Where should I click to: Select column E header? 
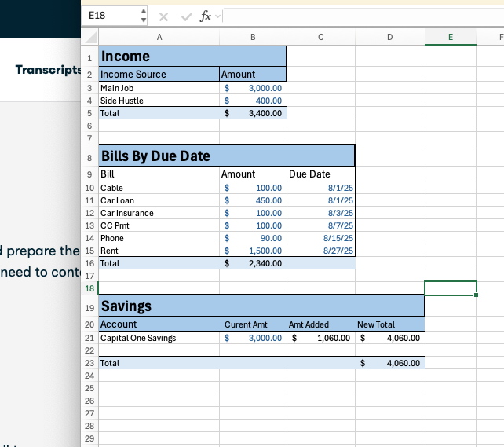pyautogui.click(x=451, y=37)
